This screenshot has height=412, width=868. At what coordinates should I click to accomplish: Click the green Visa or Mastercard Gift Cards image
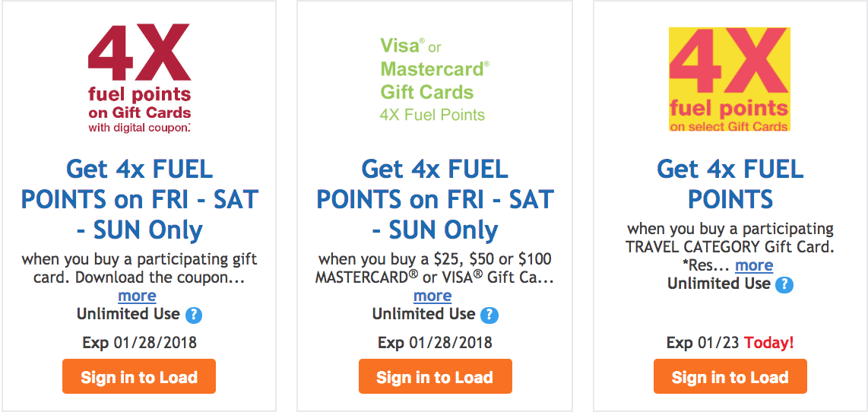[x=435, y=80]
